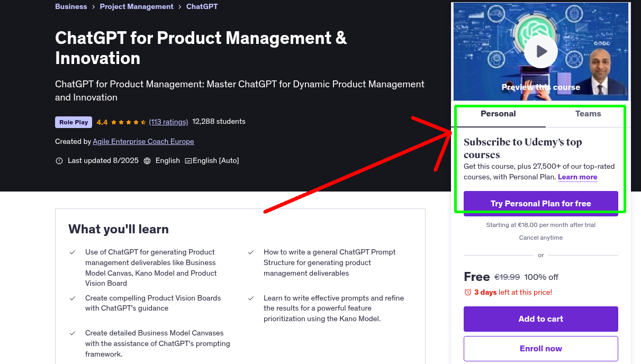Click the Cancel anytime text
This screenshot has height=364, width=641.
coord(541,238)
